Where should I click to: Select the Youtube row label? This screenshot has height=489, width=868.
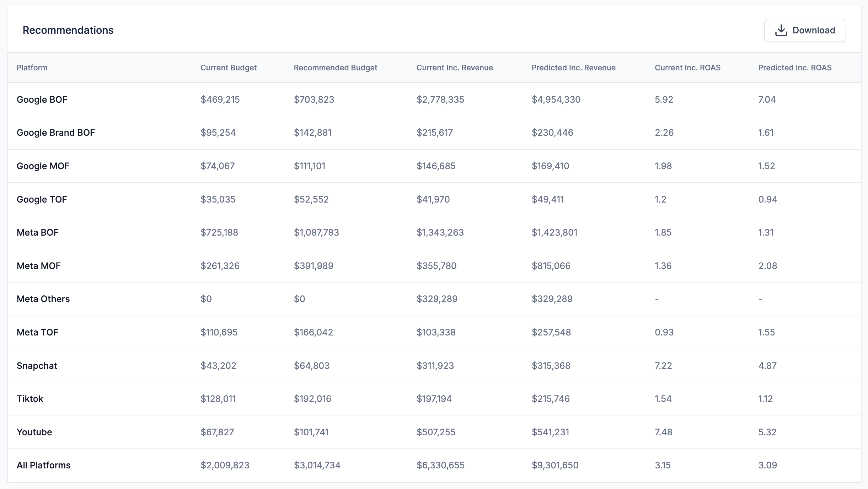click(x=34, y=432)
